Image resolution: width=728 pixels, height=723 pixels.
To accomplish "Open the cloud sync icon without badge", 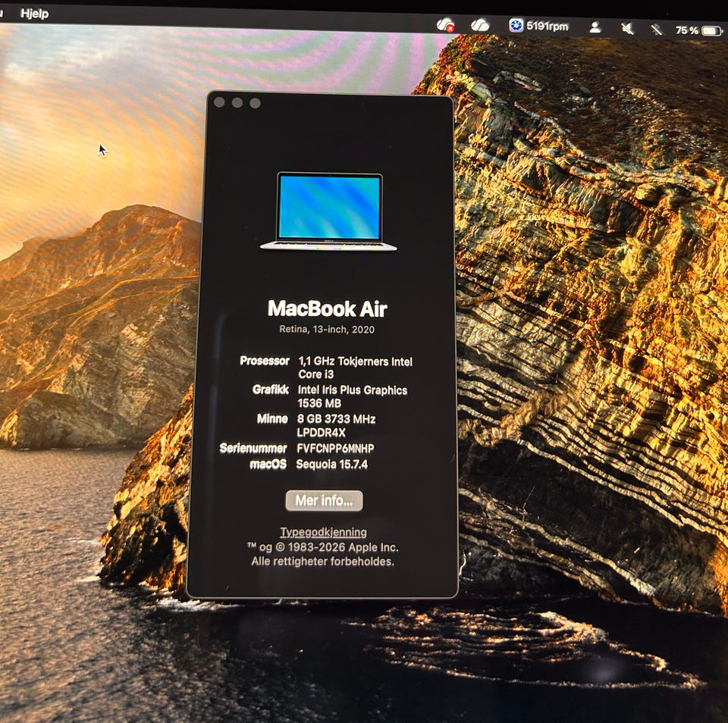I will click(x=480, y=25).
